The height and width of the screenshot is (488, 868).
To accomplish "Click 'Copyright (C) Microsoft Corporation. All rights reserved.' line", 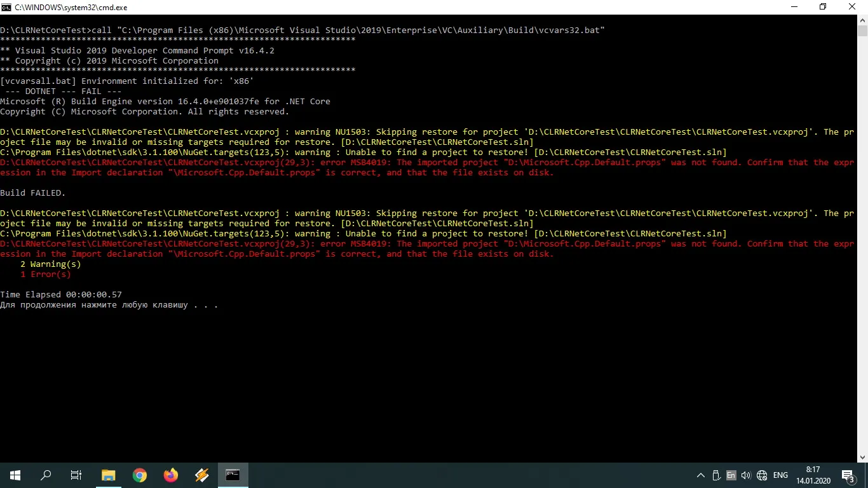I will click(145, 112).
